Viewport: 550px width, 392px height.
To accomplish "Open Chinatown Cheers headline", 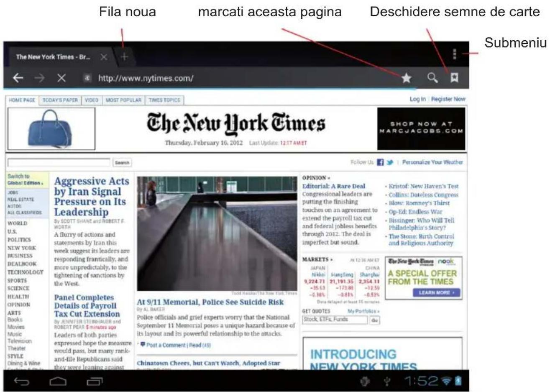I will coord(209,363).
